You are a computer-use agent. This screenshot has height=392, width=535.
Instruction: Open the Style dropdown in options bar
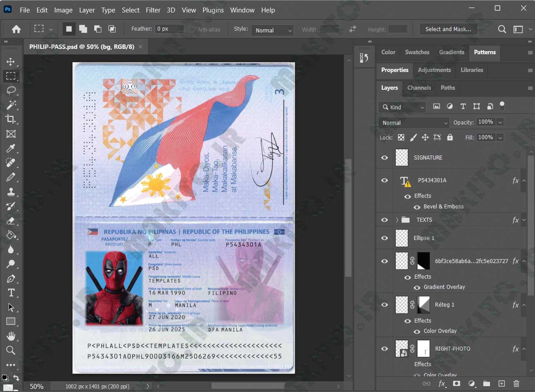click(272, 30)
